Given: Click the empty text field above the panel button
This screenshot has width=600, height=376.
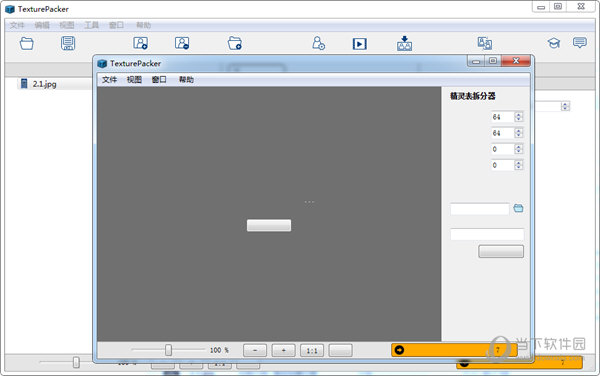Looking at the screenshot, I should [487, 234].
